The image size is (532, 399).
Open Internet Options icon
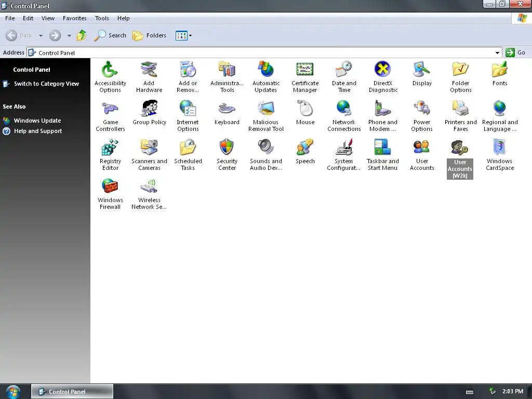click(188, 116)
